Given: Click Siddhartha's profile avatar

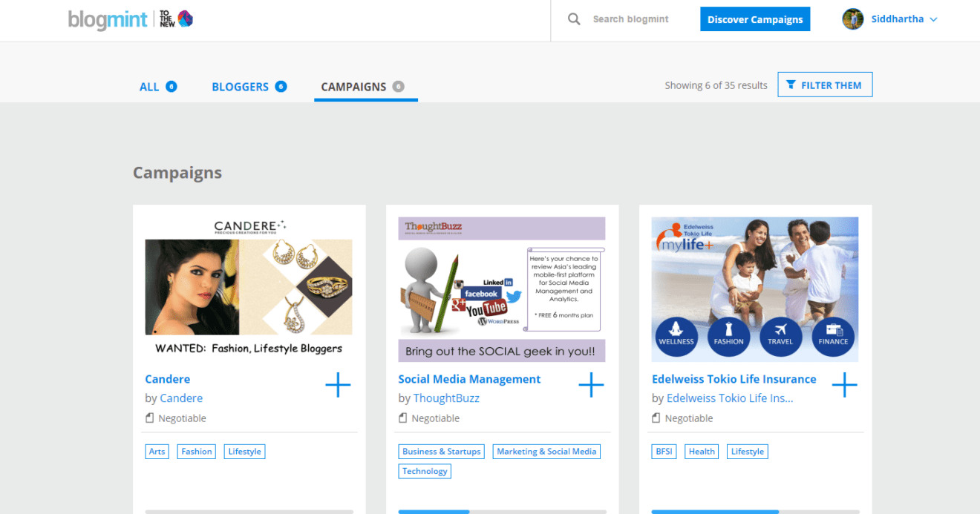Looking at the screenshot, I should 853,19.
